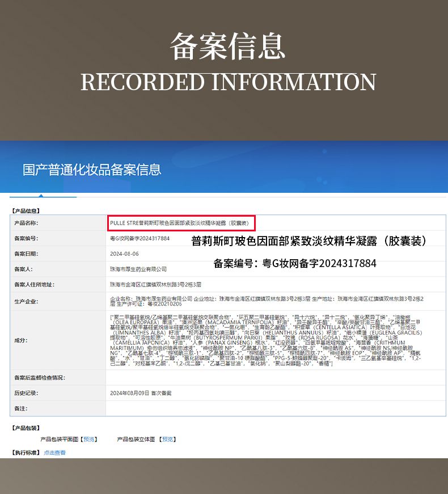
Task: Click the large overlay product name 普莉斯町玻色因 text
Action: 309,241
